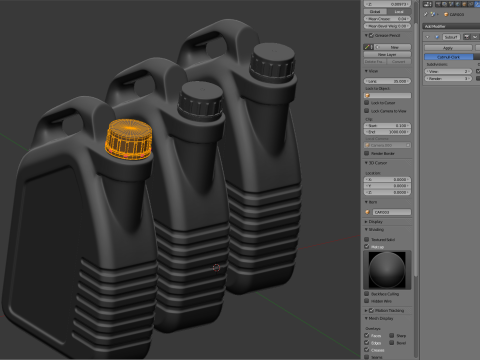
Task: Toggle Subsurf modifier render camera icon
Action: (x=467, y=37)
